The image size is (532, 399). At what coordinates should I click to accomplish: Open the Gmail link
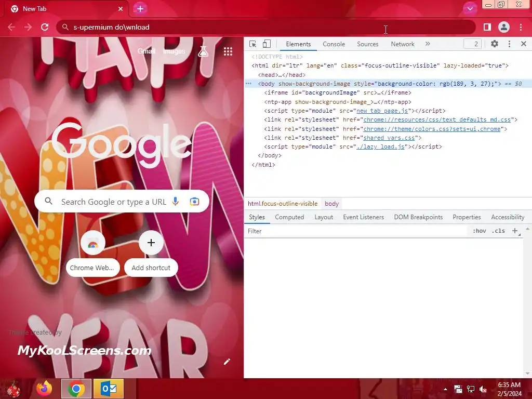click(146, 51)
